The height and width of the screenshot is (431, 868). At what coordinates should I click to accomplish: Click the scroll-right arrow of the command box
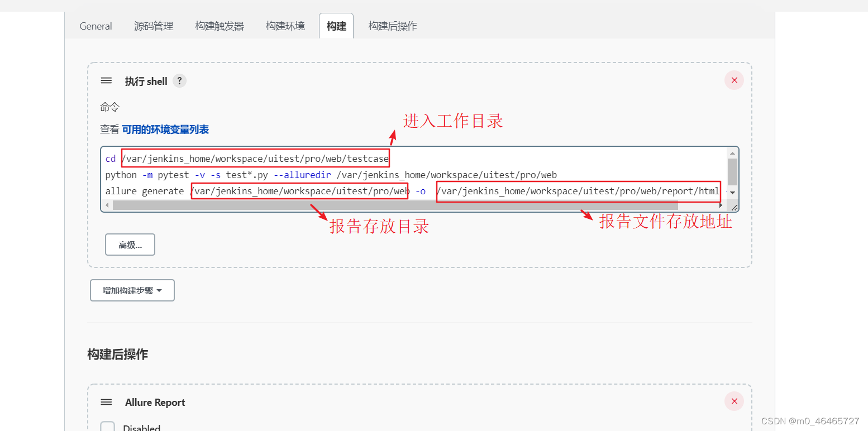click(x=722, y=205)
